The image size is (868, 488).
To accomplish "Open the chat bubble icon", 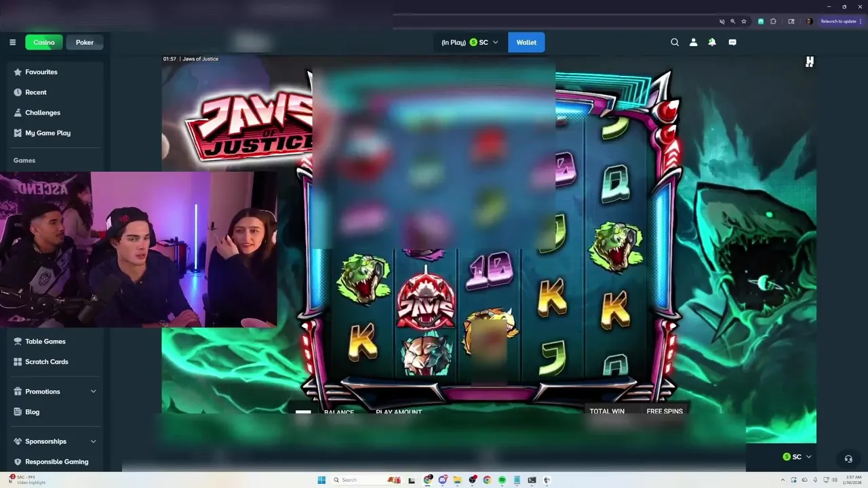I will pos(732,42).
